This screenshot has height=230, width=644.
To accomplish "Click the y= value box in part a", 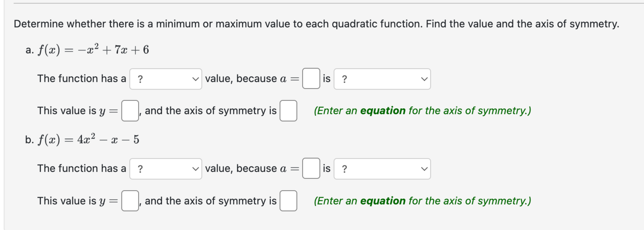I will click(130, 111).
